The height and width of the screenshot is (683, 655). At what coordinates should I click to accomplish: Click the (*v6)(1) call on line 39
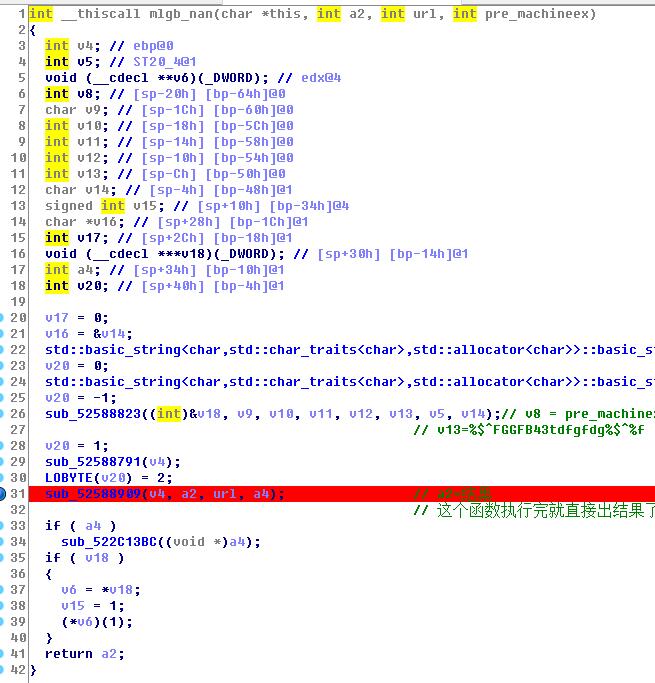97,622
